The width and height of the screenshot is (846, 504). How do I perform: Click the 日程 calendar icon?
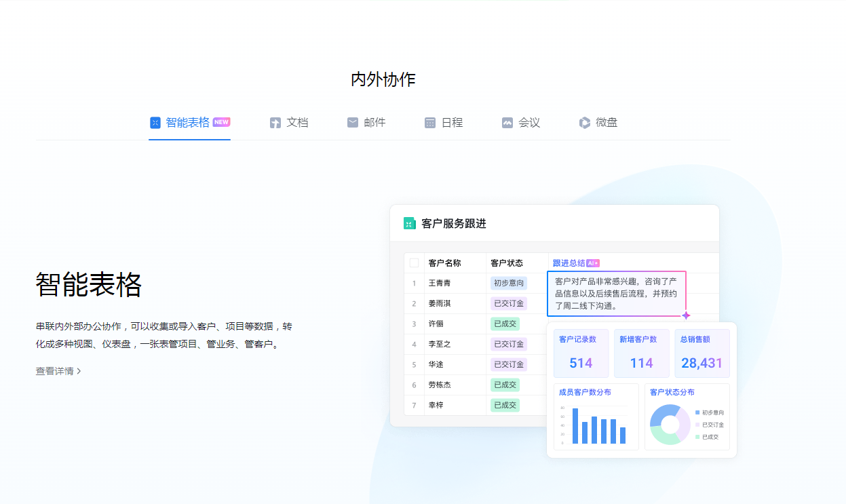(x=430, y=122)
